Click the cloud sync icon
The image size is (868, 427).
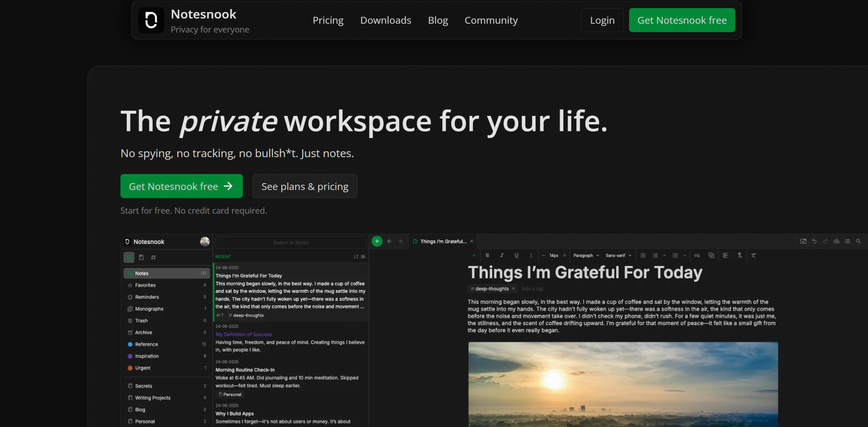tap(836, 241)
